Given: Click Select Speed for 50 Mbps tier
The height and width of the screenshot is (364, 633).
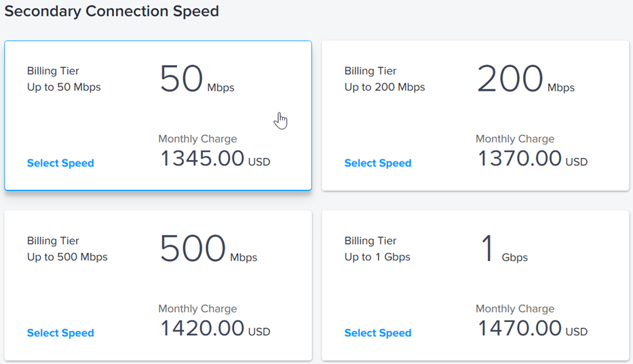Looking at the screenshot, I should 60,163.
